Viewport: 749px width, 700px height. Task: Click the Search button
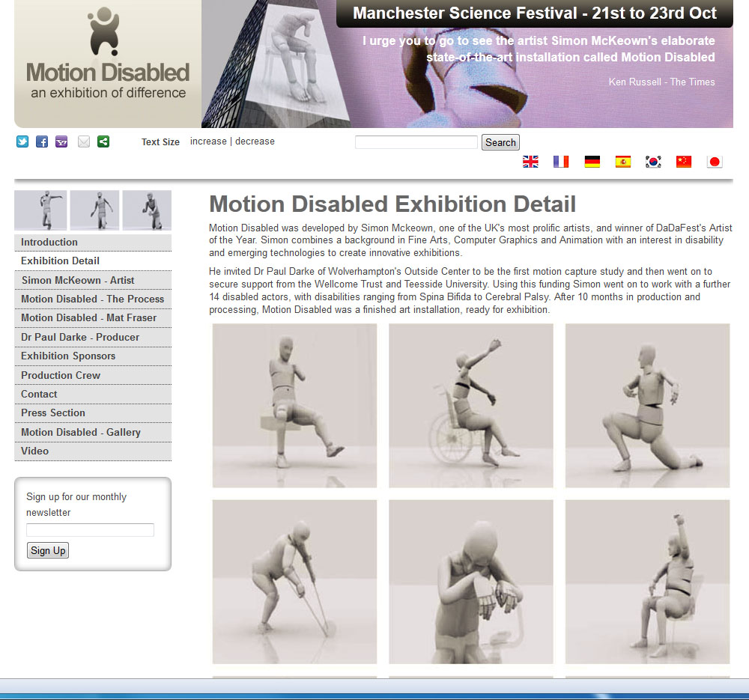500,142
